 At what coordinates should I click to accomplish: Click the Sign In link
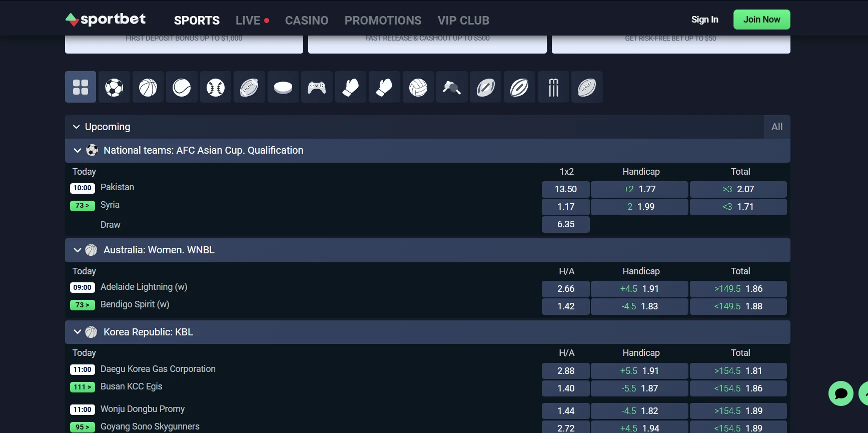(705, 20)
